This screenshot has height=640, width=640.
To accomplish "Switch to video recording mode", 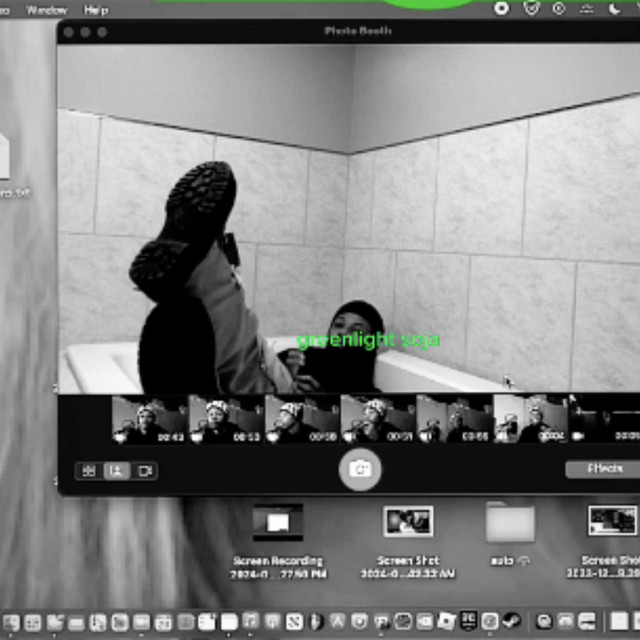I will (145, 470).
